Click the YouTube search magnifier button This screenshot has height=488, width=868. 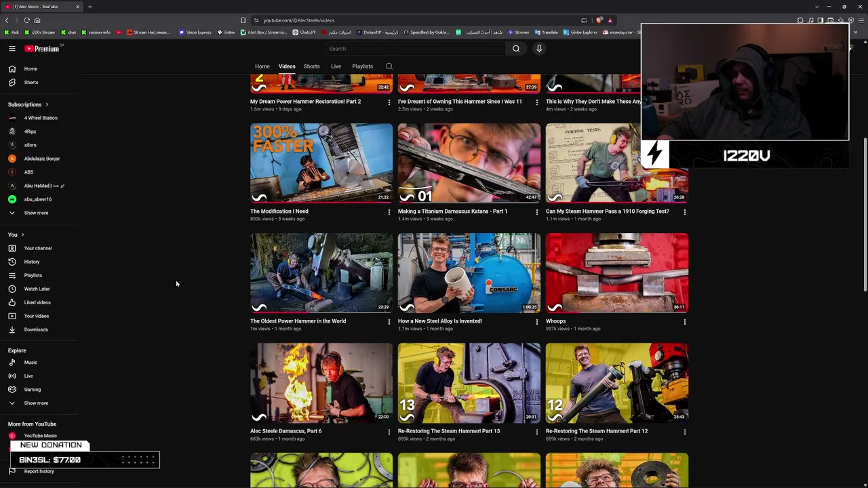pos(516,49)
